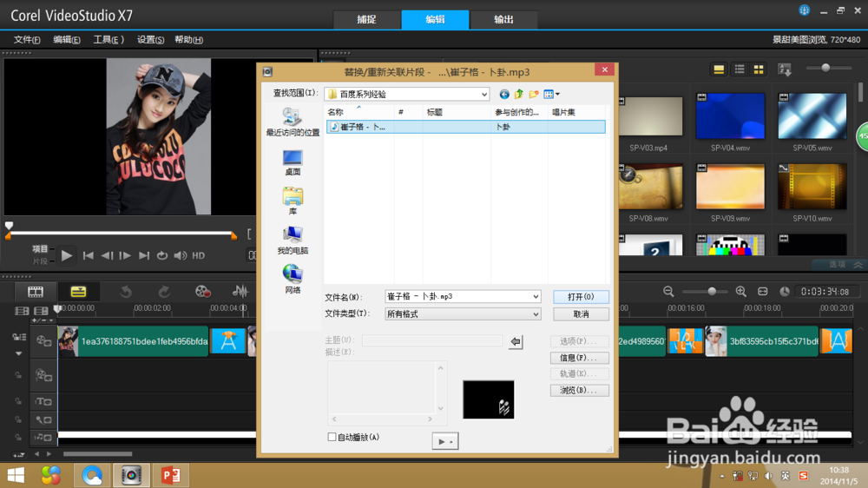Go back using the dialog's back arrow icon

pos(503,94)
